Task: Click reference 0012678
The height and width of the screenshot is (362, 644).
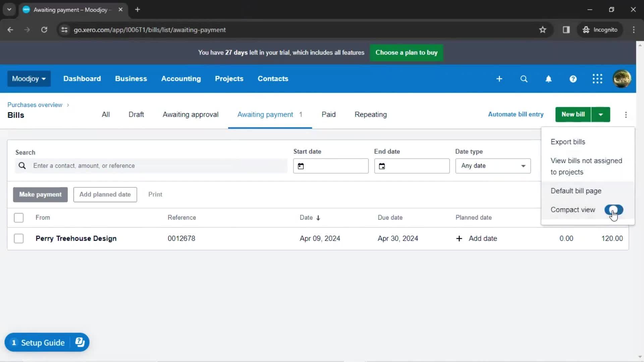Action: click(181, 239)
